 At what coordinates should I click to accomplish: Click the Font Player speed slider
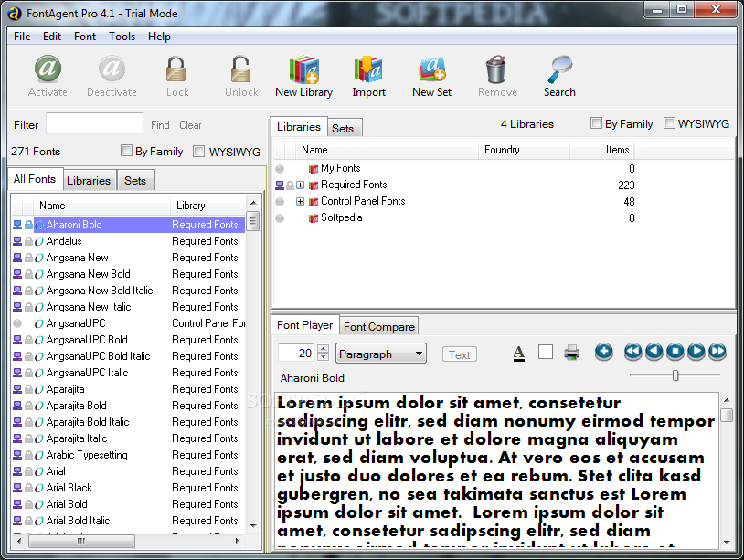click(675, 375)
